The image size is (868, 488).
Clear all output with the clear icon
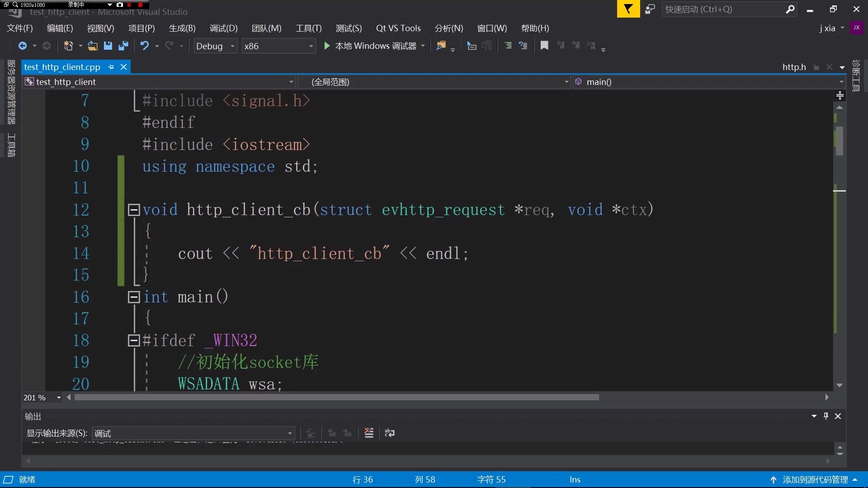click(x=369, y=433)
